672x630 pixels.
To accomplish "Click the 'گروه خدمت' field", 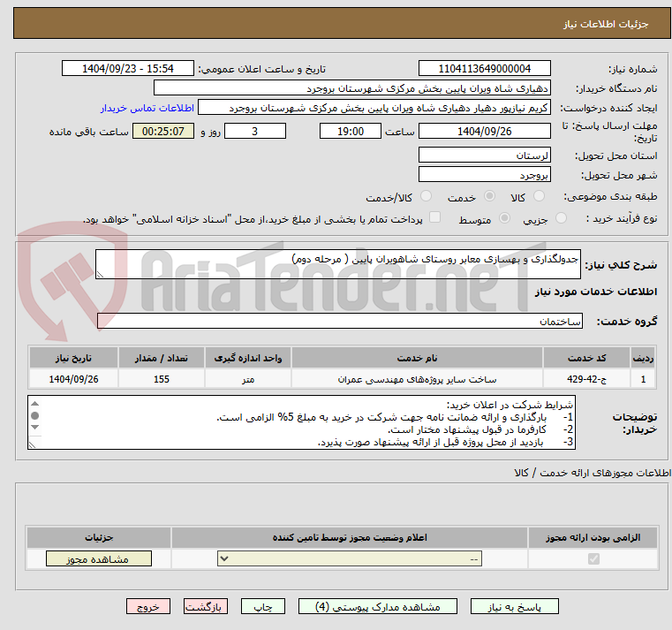I will 340,322.
